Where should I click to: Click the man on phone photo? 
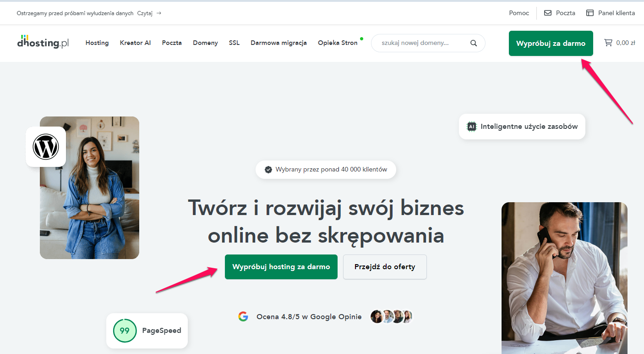564,278
